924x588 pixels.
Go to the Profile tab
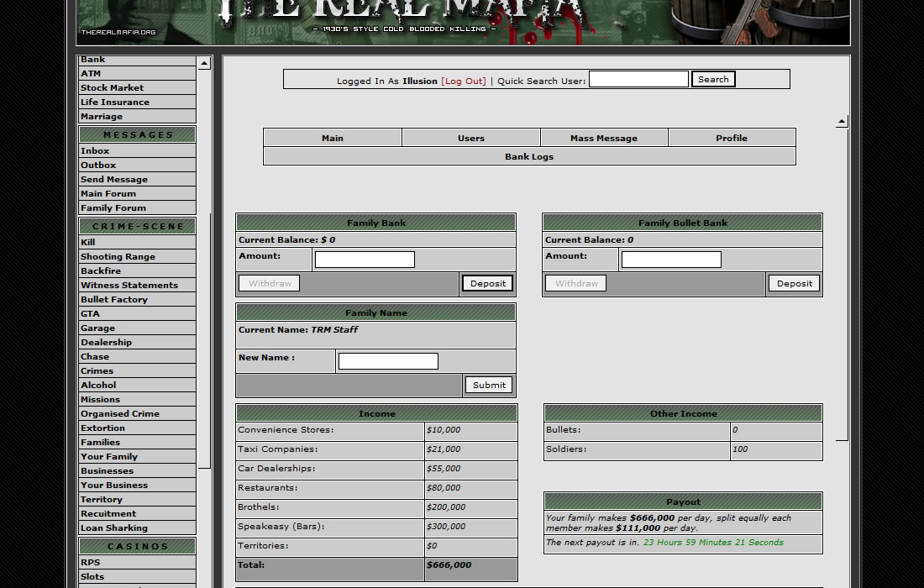[x=731, y=138]
